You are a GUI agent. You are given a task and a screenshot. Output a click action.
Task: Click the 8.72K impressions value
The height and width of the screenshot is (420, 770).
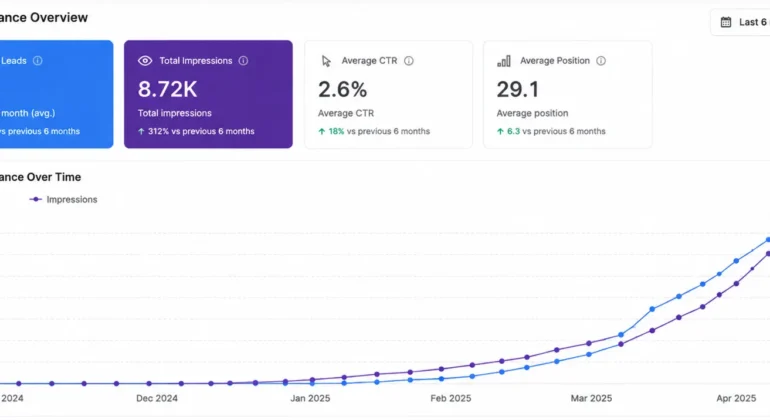[167, 89]
